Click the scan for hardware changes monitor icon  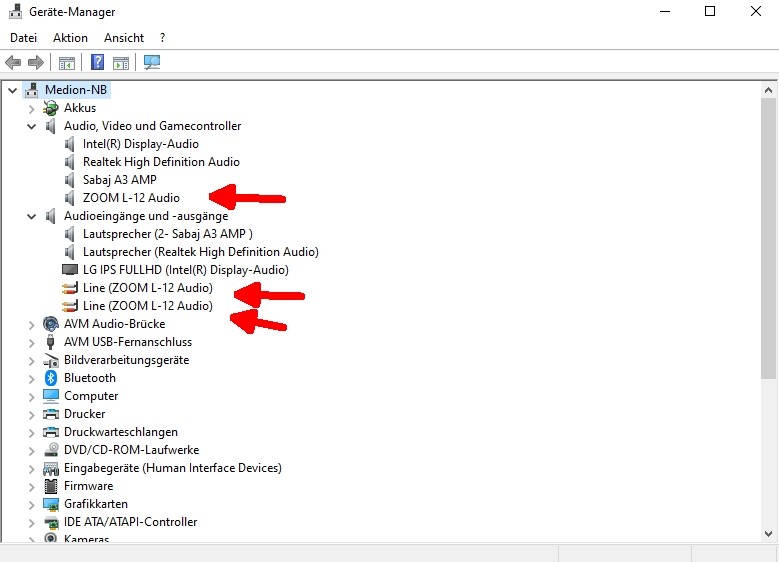[152, 62]
